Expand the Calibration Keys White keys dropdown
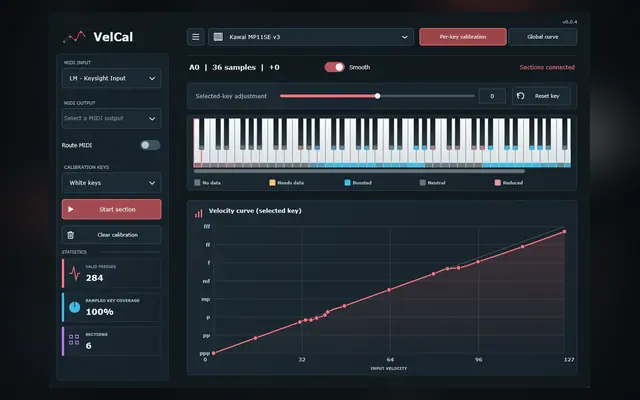Viewport: 640px width, 400px height. [111, 183]
